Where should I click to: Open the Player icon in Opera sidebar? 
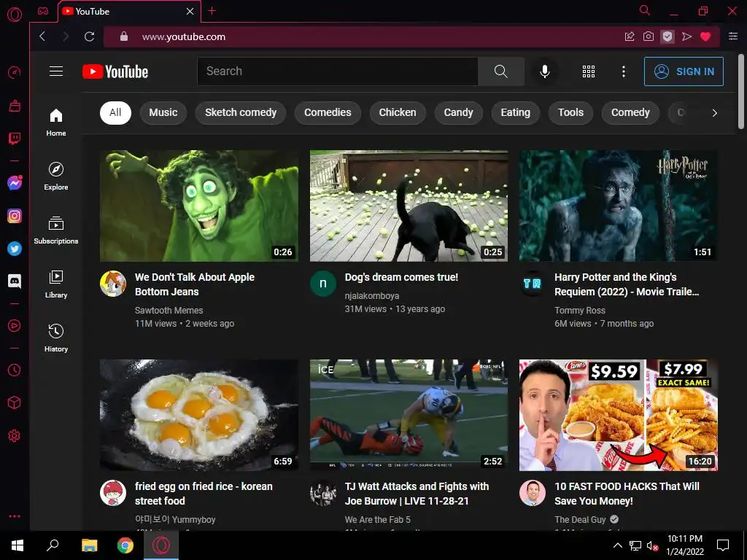(x=15, y=326)
